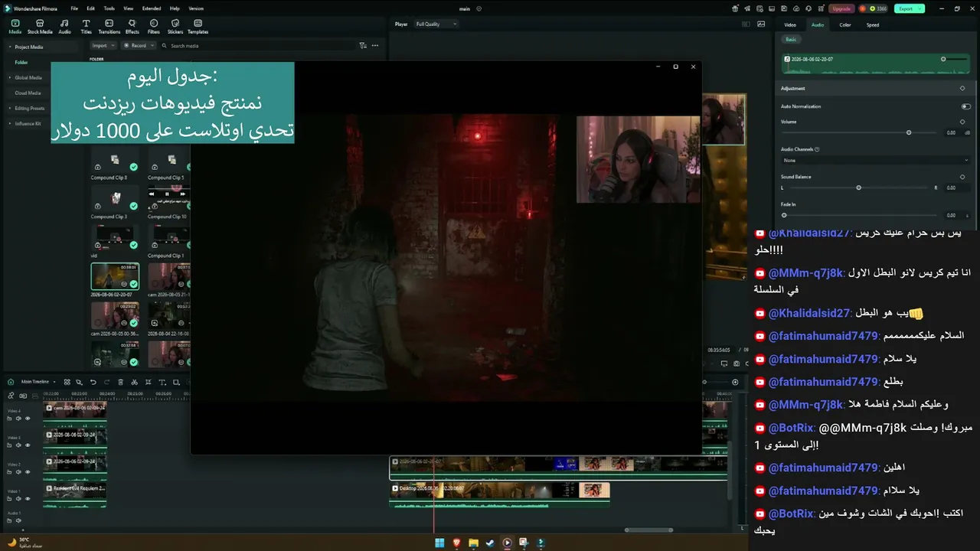
Task: Toggle the Auto Normalization switch
Action: (966, 106)
